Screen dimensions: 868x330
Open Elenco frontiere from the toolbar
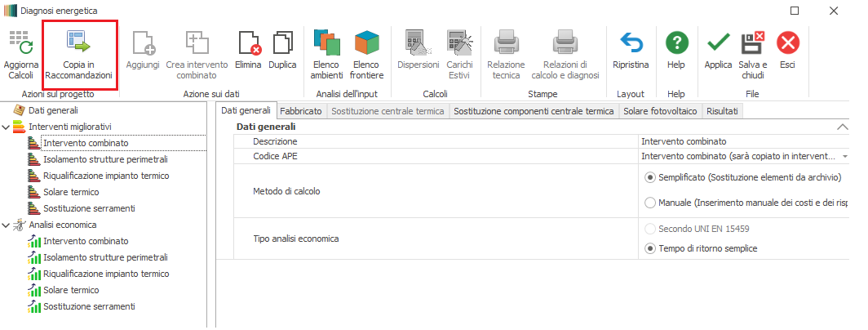(366, 43)
